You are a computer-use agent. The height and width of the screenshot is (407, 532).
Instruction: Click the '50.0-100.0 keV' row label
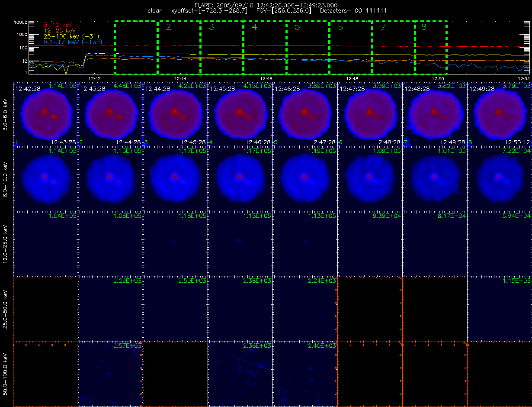[5, 374]
